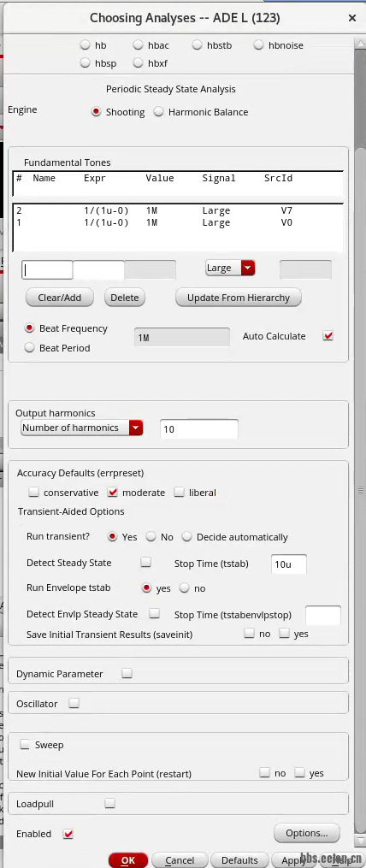Screen dimensions: 366x868
Task: Enable liberal accuracy checkbox
Action: click(179, 492)
